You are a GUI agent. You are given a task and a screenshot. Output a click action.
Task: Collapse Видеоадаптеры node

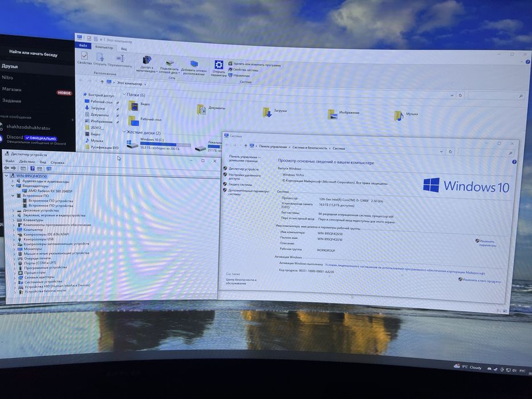click(13, 186)
